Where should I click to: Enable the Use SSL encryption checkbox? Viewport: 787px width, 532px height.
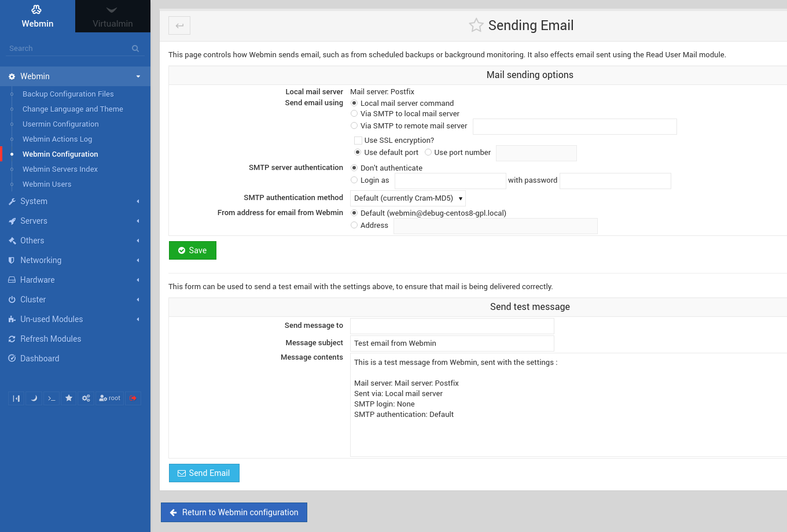(x=358, y=140)
